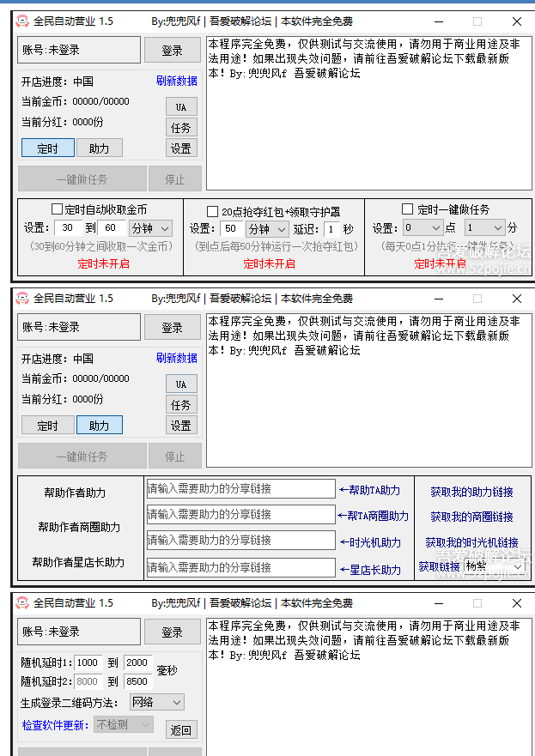The image size is (535, 756).
Task: Click the app icon in the topmost title bar
Action: coord(24,21)
